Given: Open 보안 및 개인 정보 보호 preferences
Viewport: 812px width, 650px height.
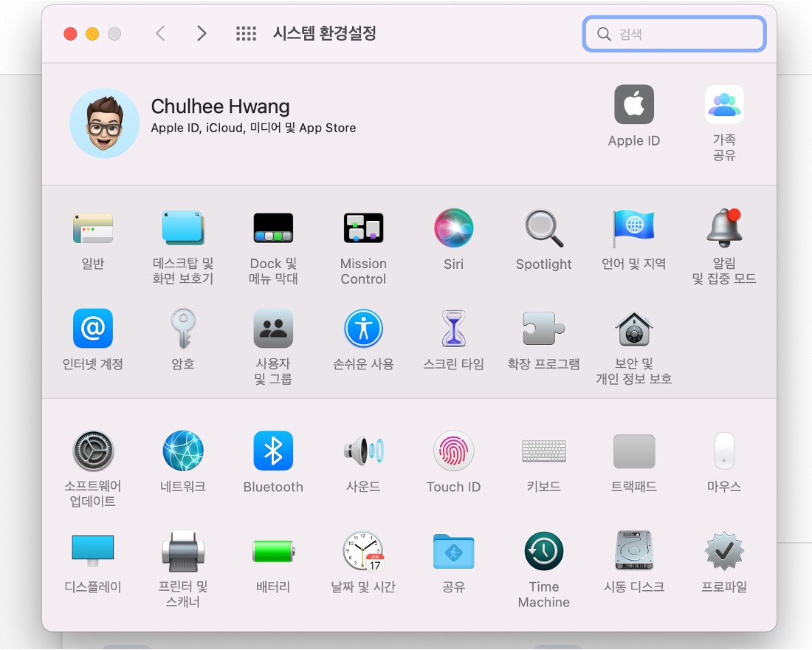Looking at the screenshot, I should (x=633, y=328).
